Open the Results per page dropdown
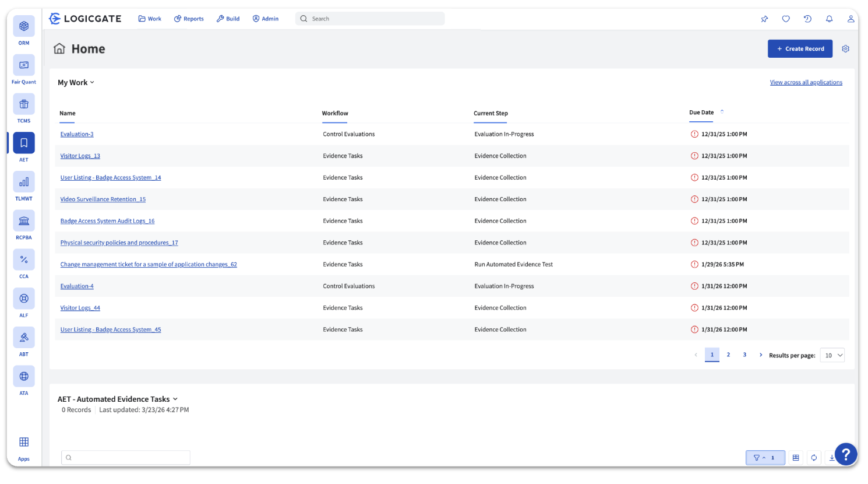The width and height of the screenshot is (868, 484). 832,355
